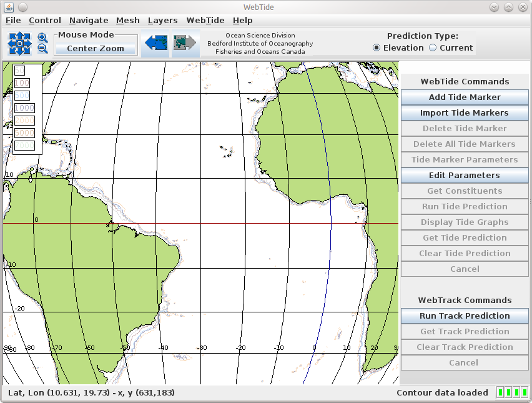Viewport: 532px width, 403px height.
Task: Select the Elevation prediction type
Action: pyautogui.click(x=377, y=48)
